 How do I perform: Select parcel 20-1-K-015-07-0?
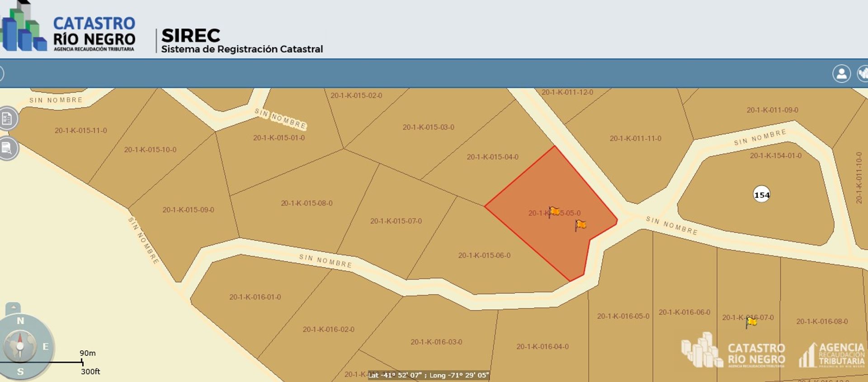(x=396, y=221)
